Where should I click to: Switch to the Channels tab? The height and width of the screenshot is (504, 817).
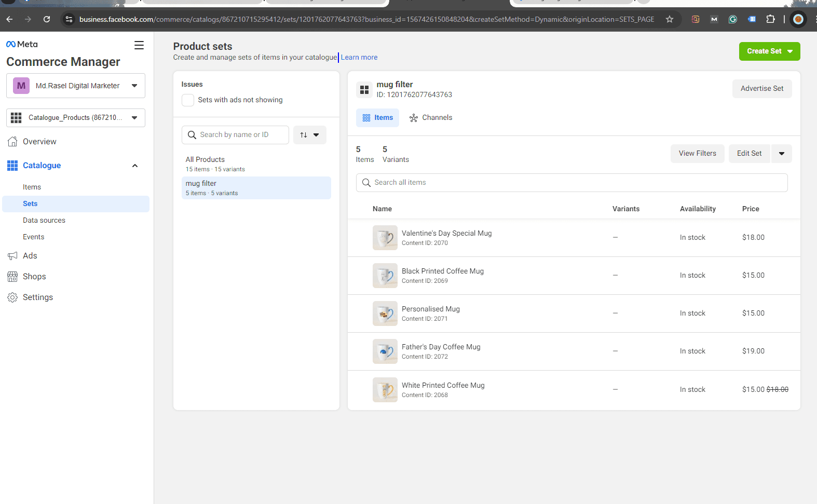431,118
